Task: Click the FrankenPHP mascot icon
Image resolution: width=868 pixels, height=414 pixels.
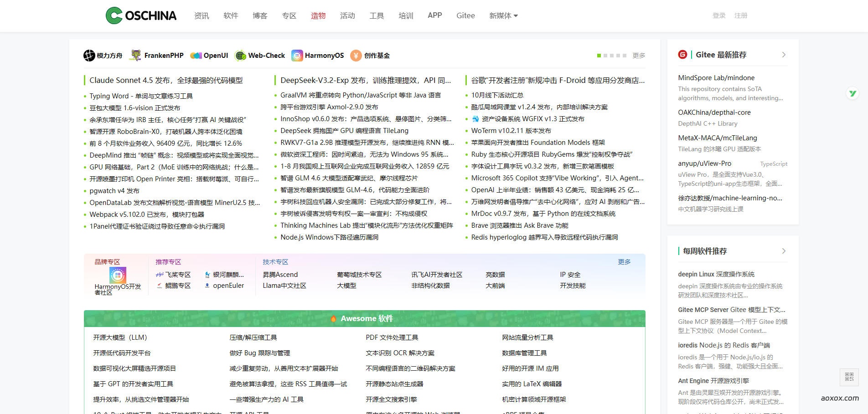Action: [x=136, y=56]
